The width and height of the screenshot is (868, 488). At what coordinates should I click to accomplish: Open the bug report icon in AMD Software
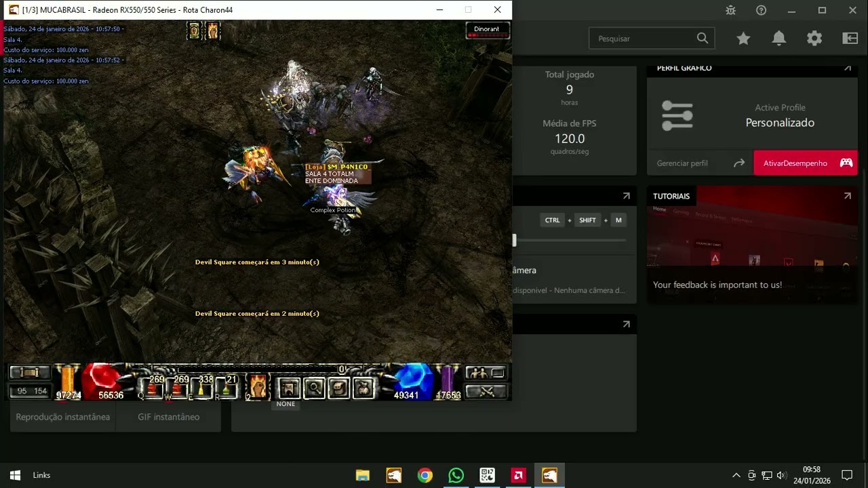tap(730, 10)
